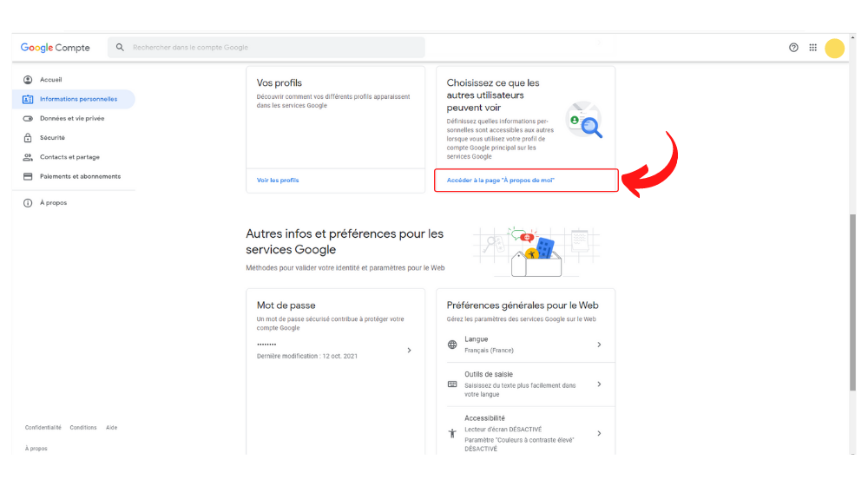Open the Google apps grid icon
Screen dimensions: 868x486
[x=812, y=48]
